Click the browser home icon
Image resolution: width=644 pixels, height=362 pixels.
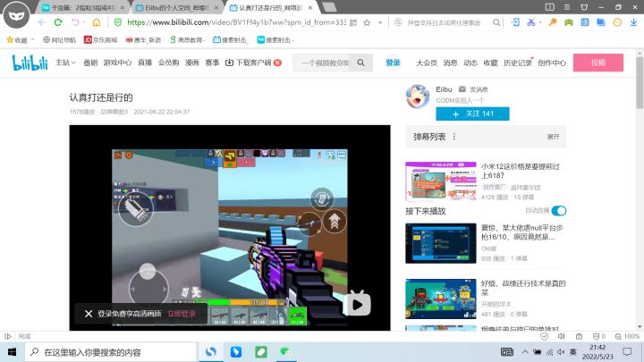coord(97,22)
